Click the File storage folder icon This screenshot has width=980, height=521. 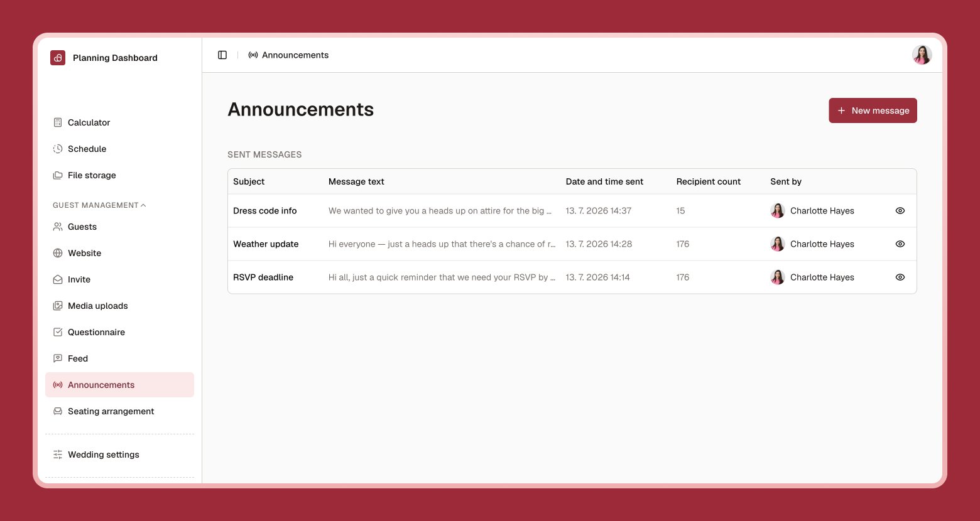[58, 175]
